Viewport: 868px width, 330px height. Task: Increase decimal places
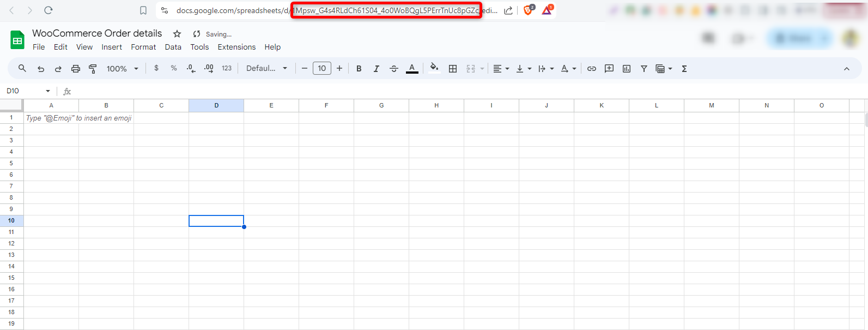pos(209,68)
